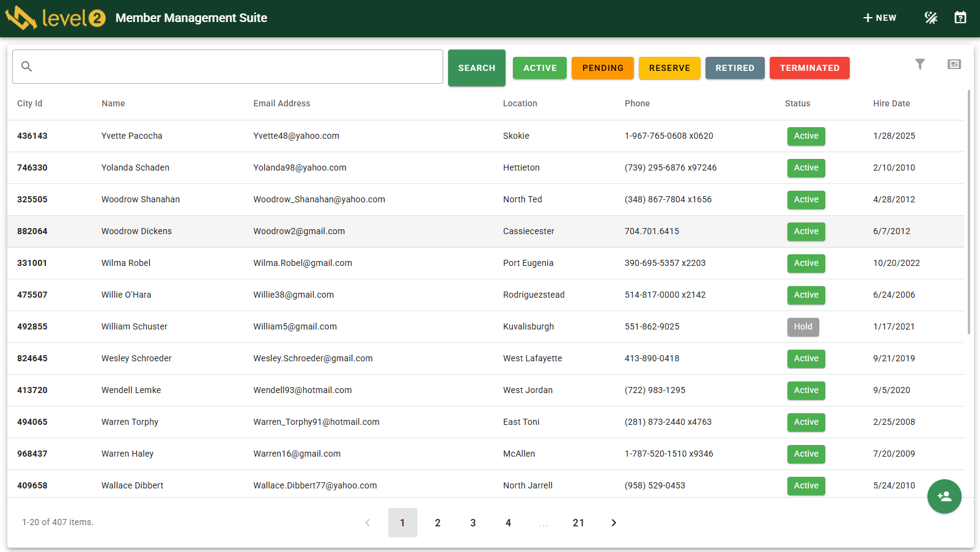The width and height of the screenshot is (980, 552).
Task: Click the table vertical scrollbar
Action: pos(969,212)
